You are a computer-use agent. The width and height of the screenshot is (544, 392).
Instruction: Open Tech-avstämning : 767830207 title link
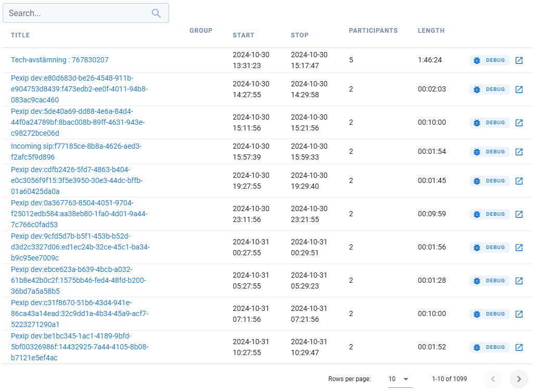60,60
